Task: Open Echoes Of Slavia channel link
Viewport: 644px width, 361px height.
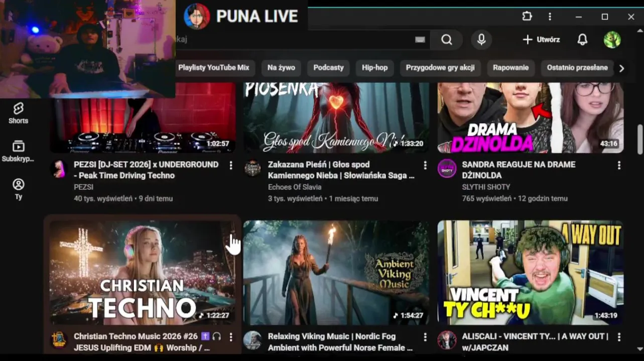Action: click(295, 187)
